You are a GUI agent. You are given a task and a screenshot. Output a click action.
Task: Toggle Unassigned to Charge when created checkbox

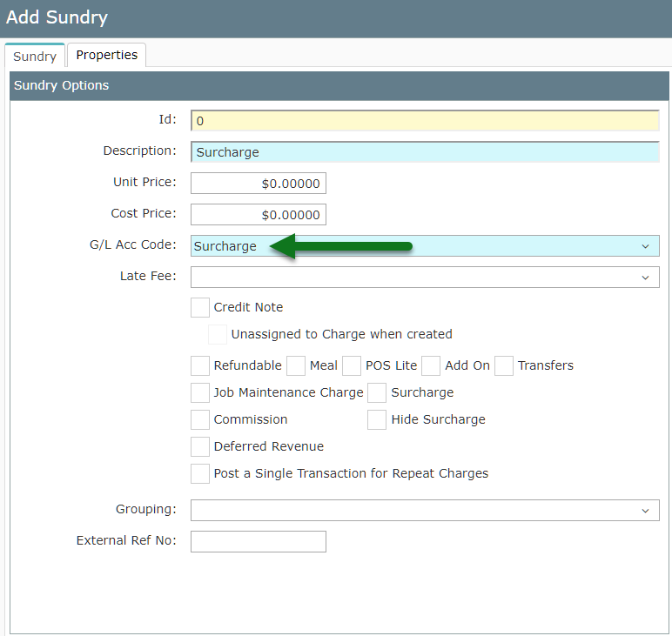click(218, 334)
